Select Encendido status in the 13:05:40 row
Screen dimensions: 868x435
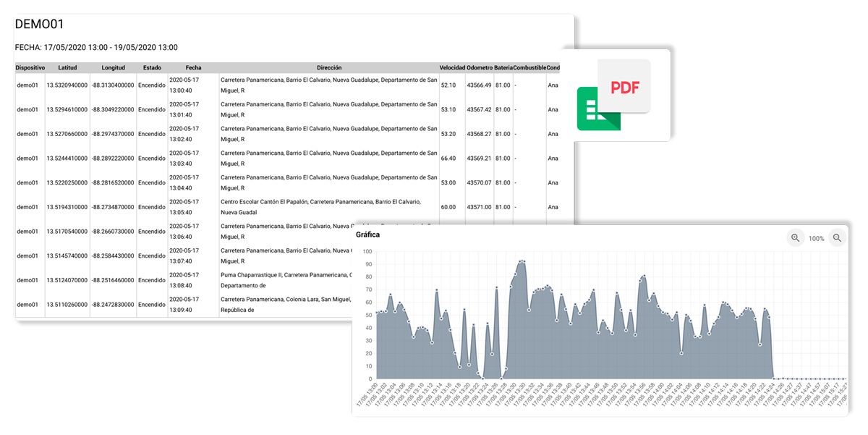pos(152,207)
